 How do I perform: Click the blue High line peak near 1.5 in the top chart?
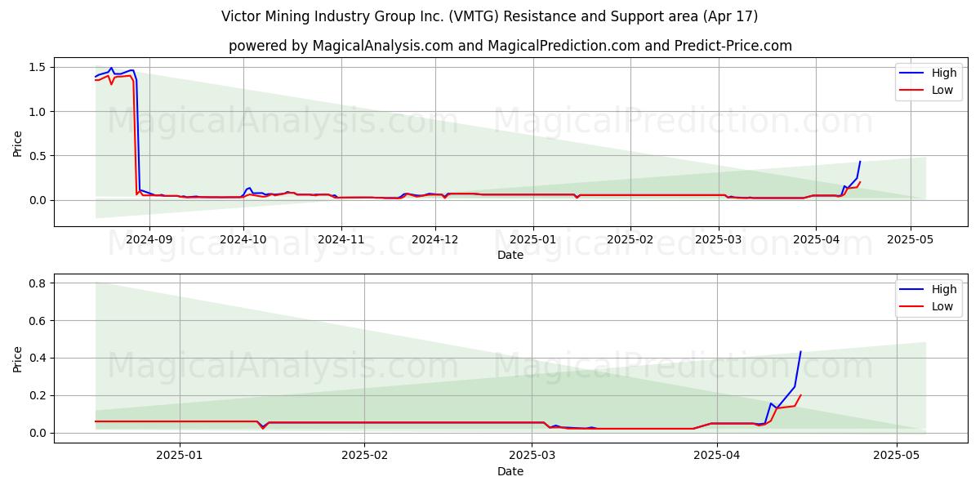click(111, 69)
